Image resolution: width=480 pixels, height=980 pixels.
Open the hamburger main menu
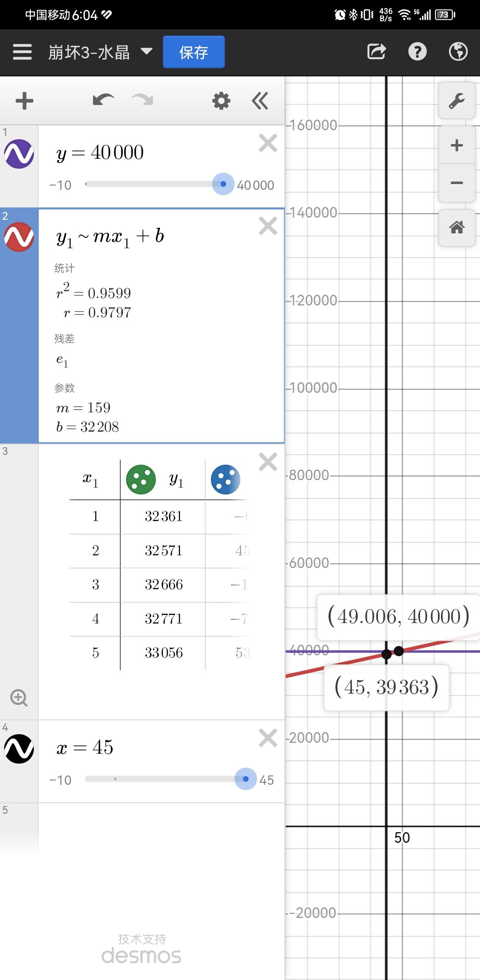[x=22, y=52]
